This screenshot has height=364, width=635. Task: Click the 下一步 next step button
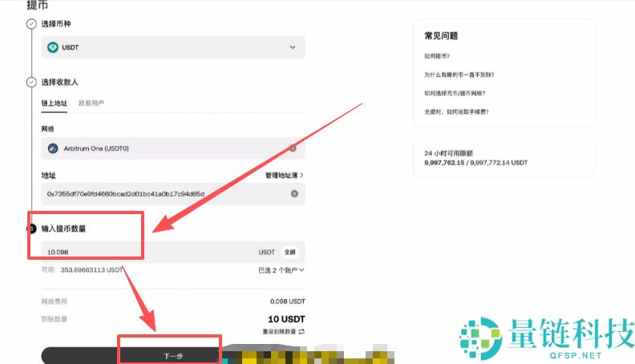tap(173, 355)
